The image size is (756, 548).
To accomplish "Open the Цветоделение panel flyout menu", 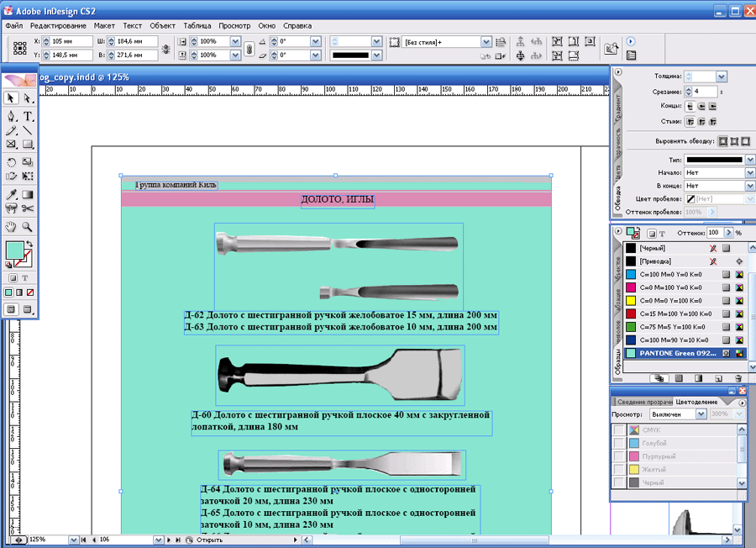I will click(743, 403).
